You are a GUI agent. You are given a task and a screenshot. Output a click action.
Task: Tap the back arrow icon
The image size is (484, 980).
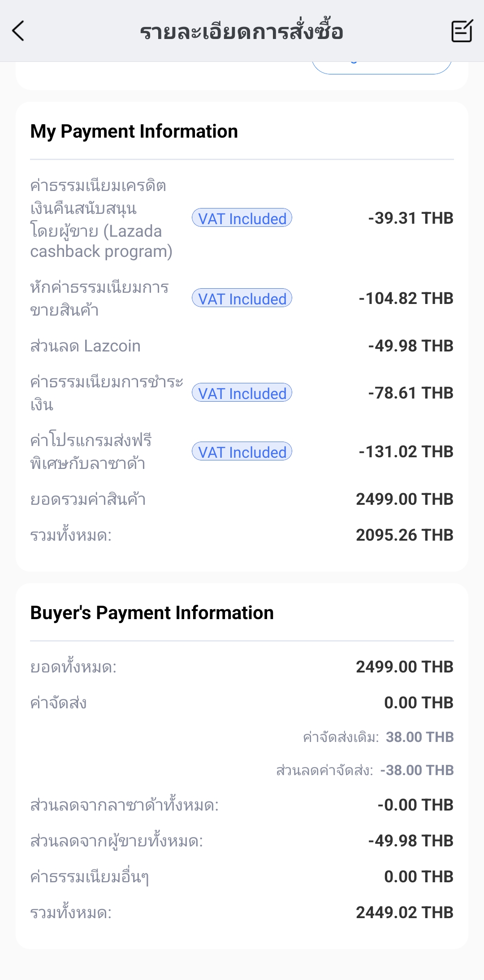(x=18, y=31)
